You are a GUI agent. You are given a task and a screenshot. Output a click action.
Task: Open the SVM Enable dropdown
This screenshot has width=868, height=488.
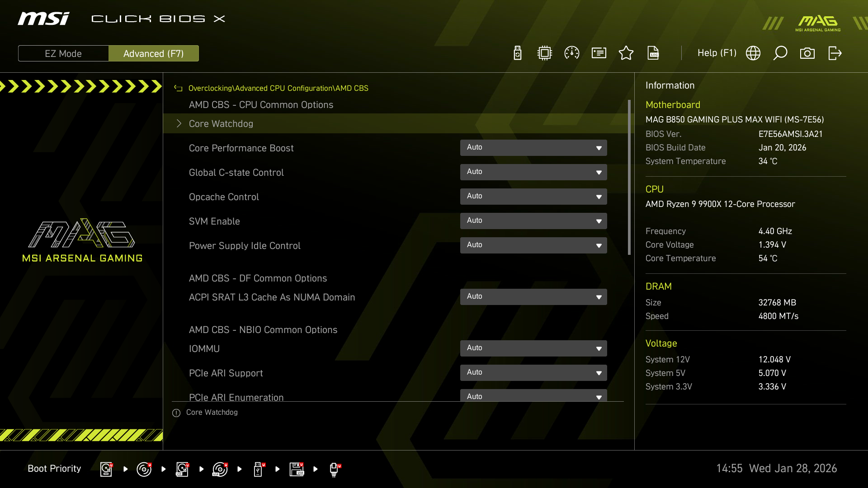click(533, 221)
